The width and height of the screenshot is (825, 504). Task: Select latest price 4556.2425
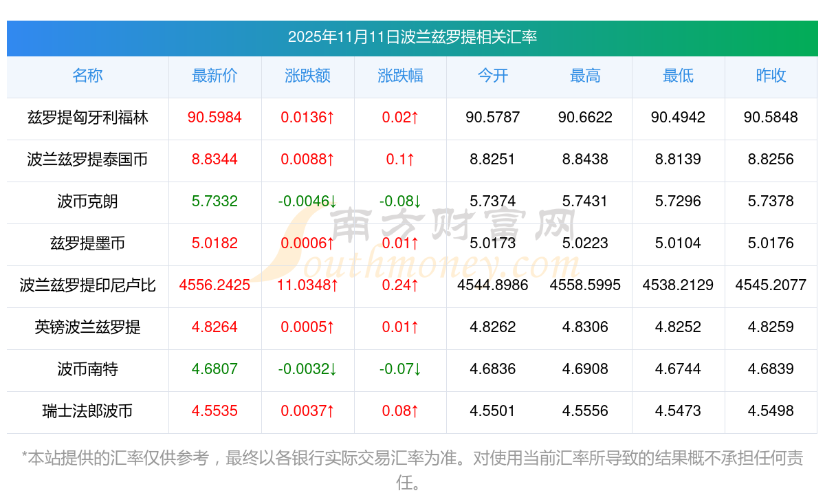[214, 285]
